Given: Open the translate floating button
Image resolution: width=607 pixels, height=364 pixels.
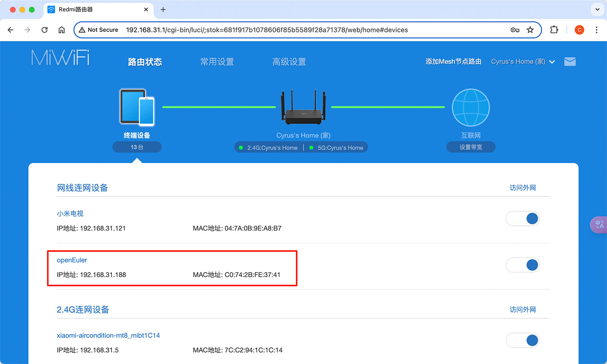Looking at the screenshot, I should 599,225.
